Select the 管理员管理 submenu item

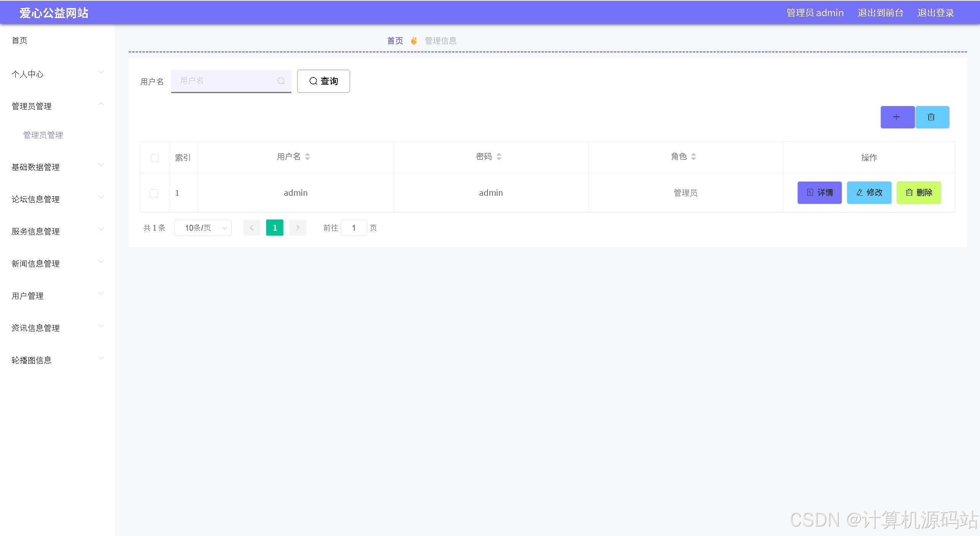[43, 135]
